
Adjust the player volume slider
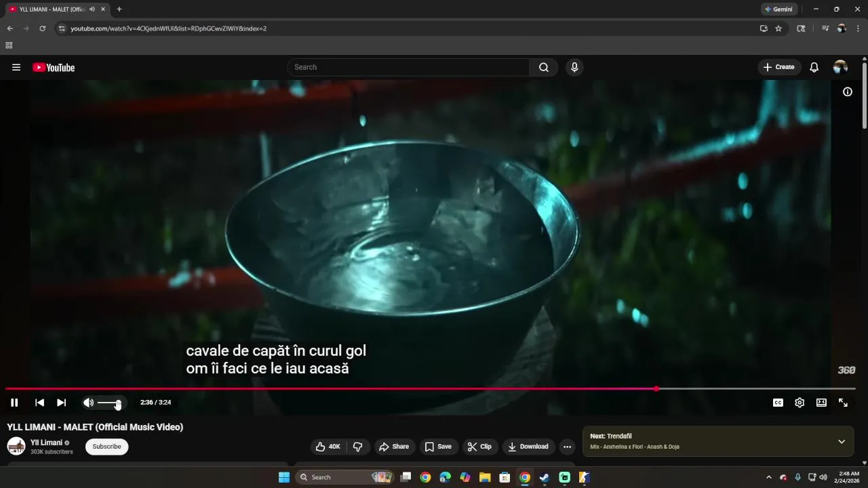coord(109,403)
